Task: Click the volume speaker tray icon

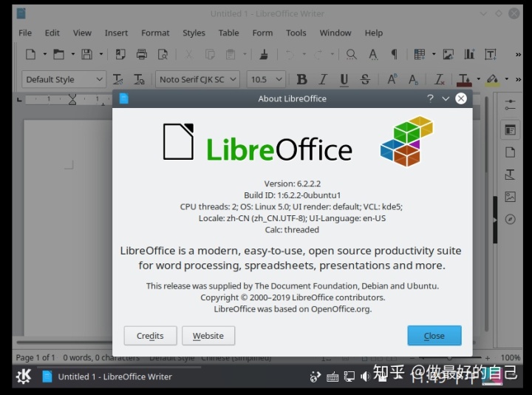Action: coord(365,377)
